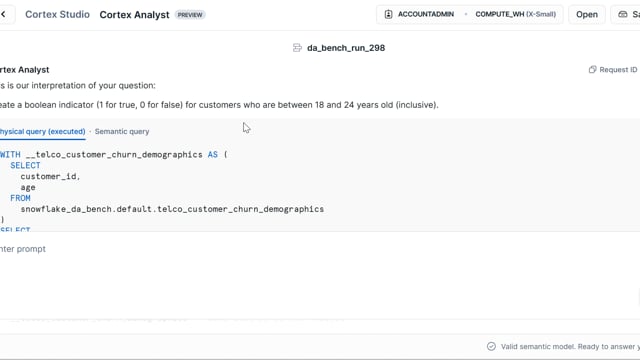Click the Request ID label
This screenshot has height=360, width=640.
tap(618, 69)
